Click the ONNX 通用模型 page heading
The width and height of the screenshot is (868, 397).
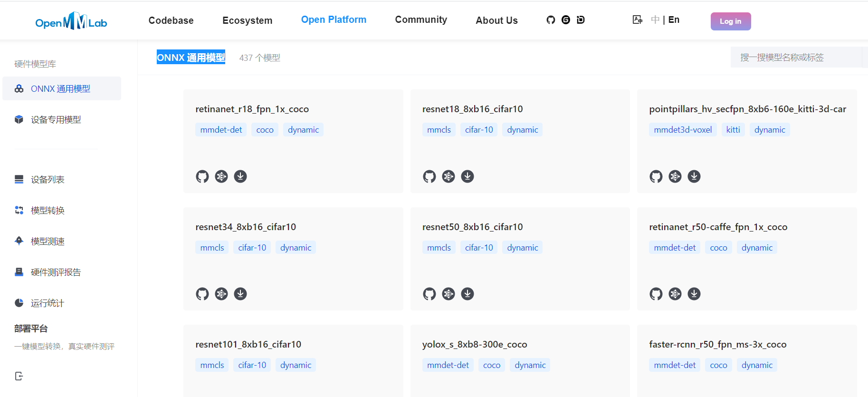coord(191,57)
